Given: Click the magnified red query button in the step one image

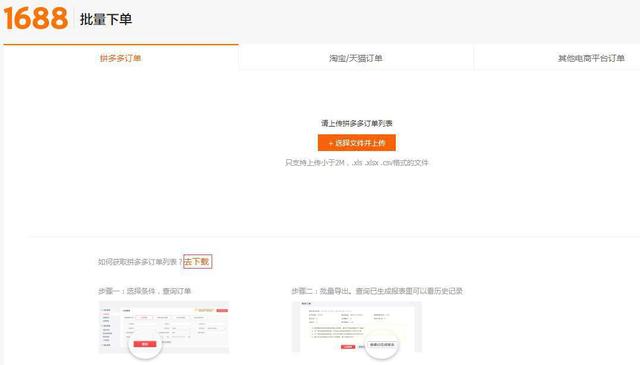Looking at the screenshot, I should [x=145, y=344].
